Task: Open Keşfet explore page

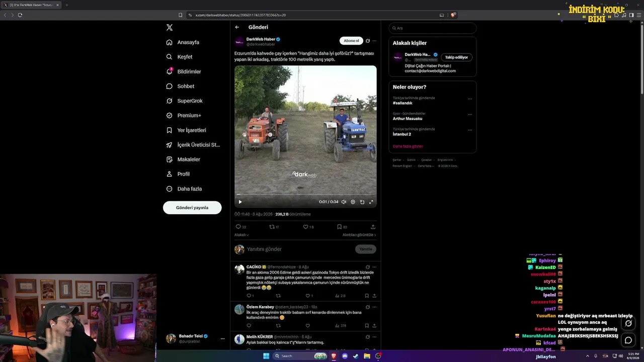Action: [180, 57]
